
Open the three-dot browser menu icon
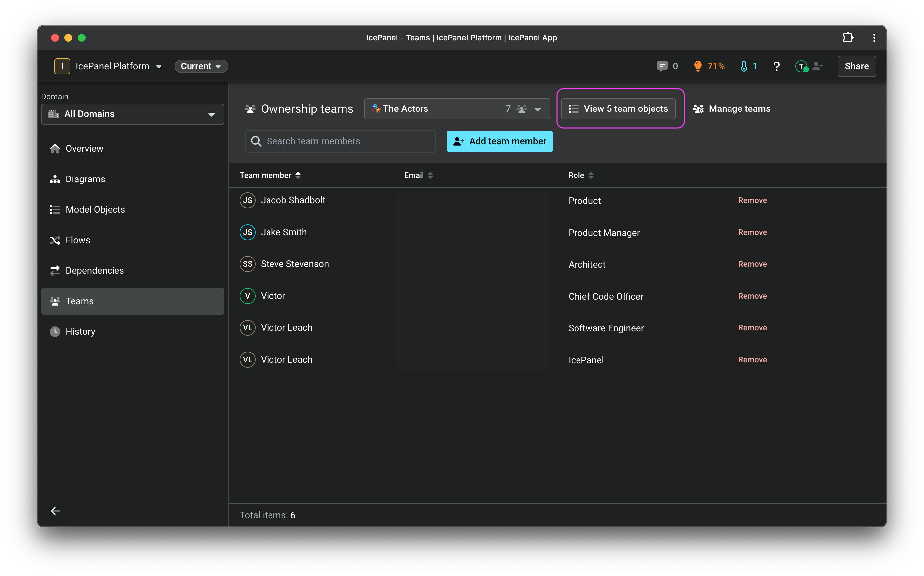click(874, 38)
